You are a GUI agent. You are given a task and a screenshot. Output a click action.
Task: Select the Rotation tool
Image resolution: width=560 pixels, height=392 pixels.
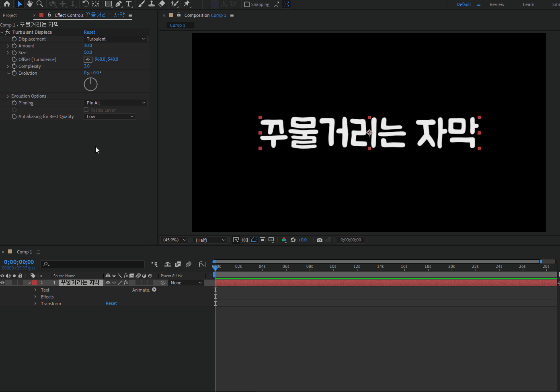(86, 4)
